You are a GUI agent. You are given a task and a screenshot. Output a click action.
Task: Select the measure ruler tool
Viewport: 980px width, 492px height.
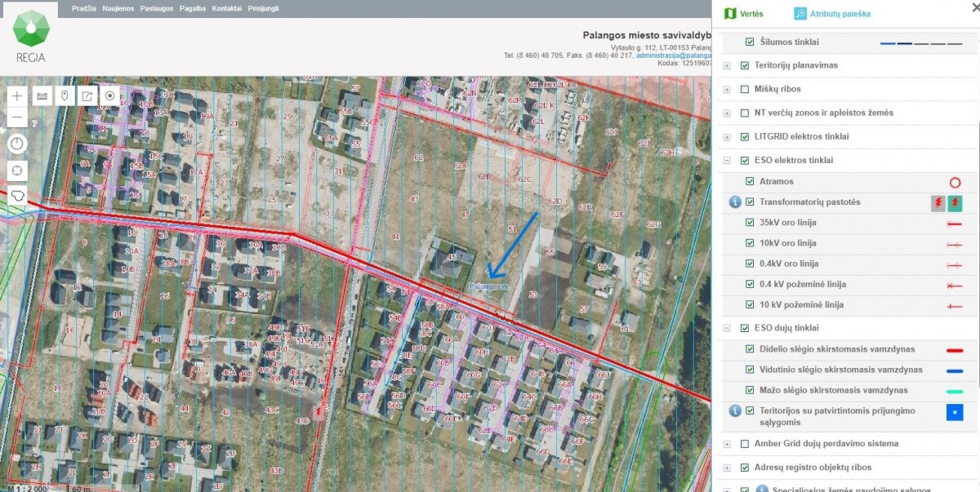point(41,96)
